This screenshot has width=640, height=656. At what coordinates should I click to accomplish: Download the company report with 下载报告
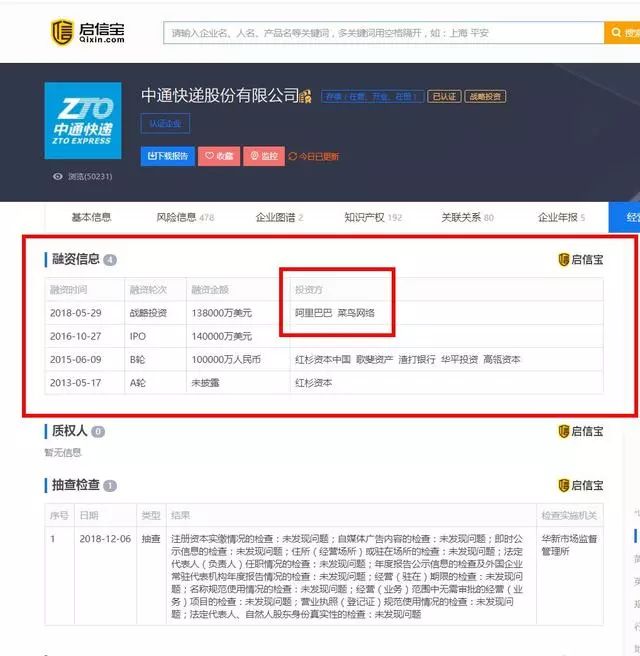tap(168, 156)
